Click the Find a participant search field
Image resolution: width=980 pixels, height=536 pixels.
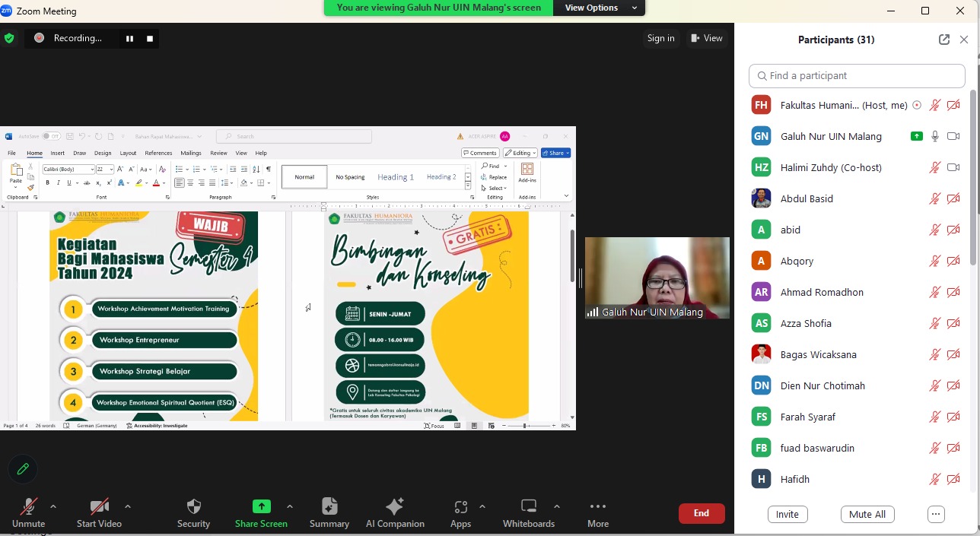(857, 76)
